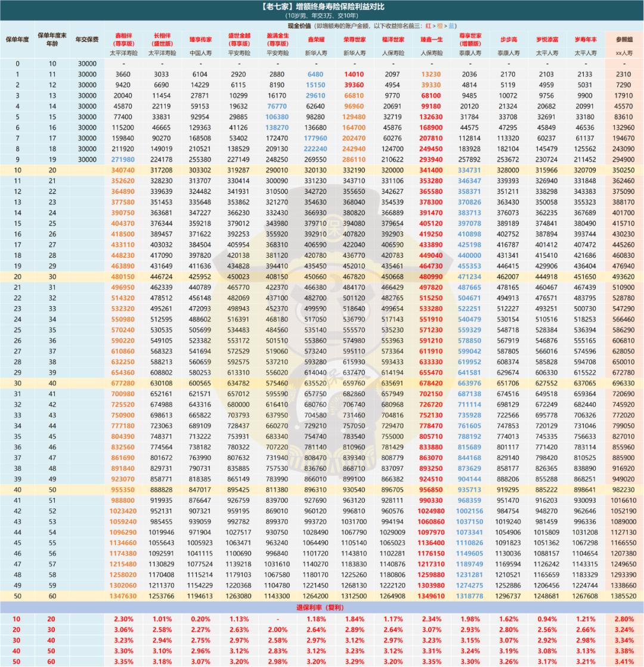Screen dimensions: 644x667
Task: Click surrender rate 3.41%
Action: point(624,662)
